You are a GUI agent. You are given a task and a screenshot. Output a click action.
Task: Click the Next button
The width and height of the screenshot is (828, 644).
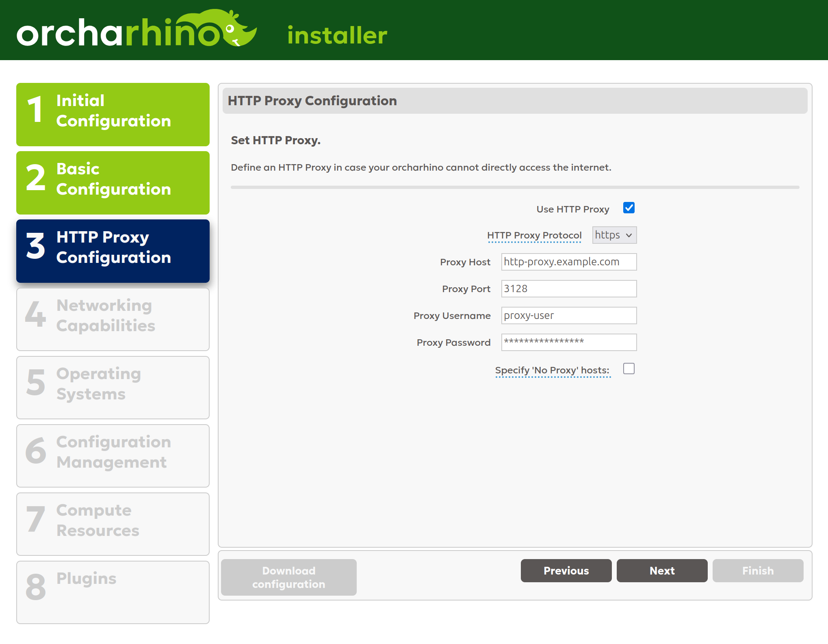[662, 570]
